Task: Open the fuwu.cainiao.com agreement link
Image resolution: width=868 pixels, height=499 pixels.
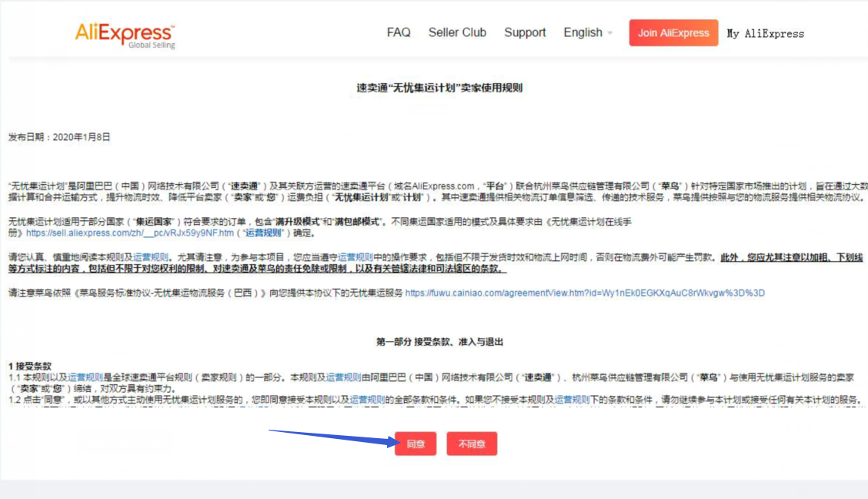Action: 585,293
